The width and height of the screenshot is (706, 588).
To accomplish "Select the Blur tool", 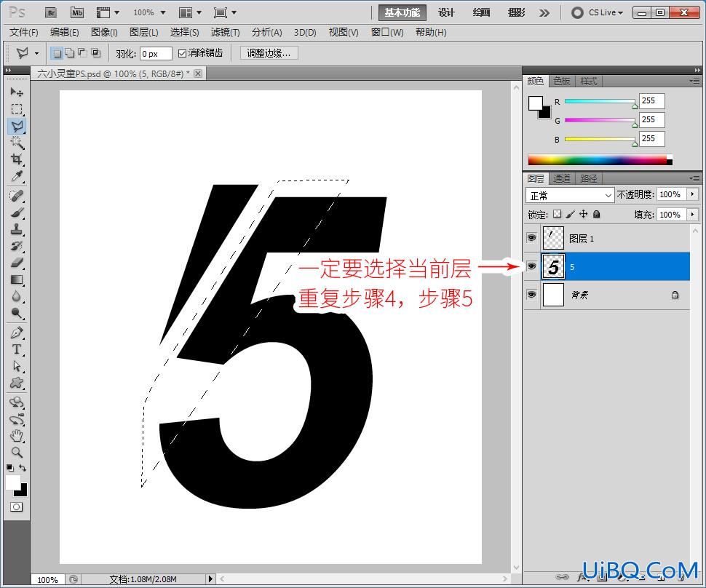I will [17, 297].
